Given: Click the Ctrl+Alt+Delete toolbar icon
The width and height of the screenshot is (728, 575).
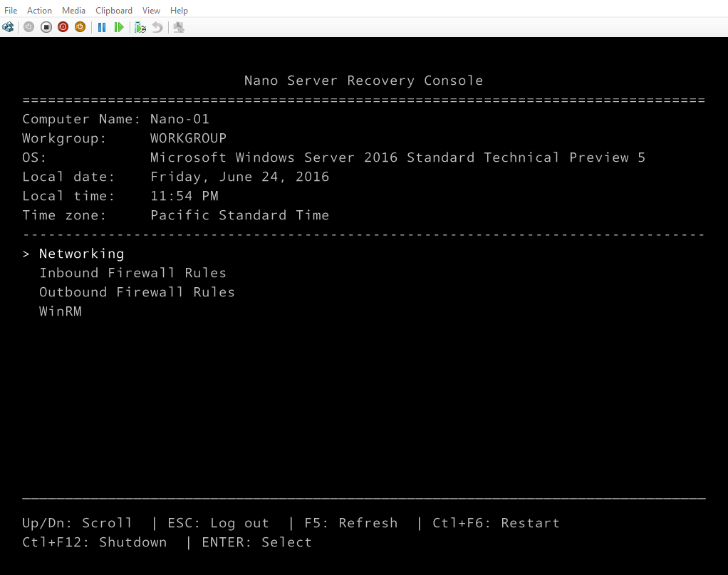Looking at the screenshot, I should [x=8, y=27].
